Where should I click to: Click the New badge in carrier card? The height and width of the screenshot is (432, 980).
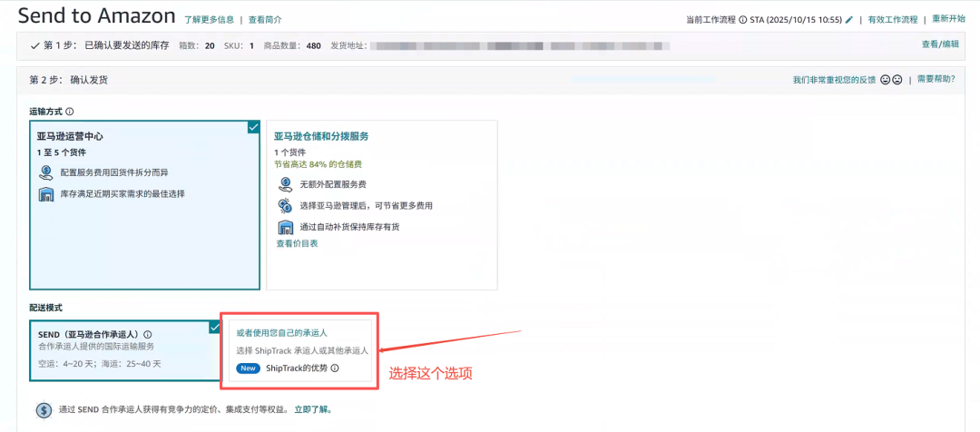pos(248,368)
